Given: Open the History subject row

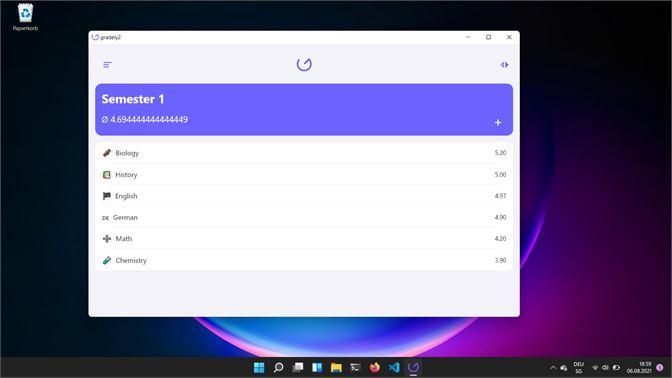Looking at the screenshot, I should click(304, 174).
